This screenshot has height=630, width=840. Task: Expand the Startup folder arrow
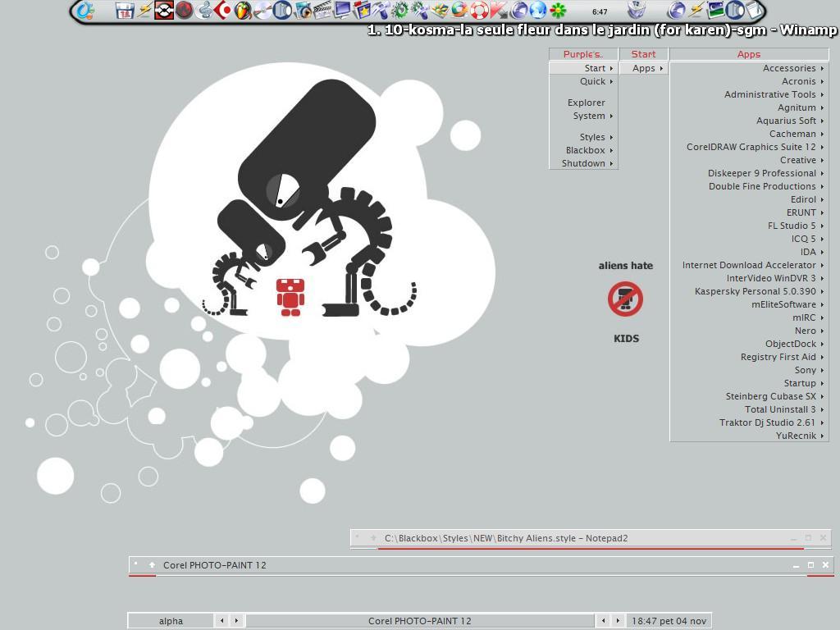click(822, 384)
